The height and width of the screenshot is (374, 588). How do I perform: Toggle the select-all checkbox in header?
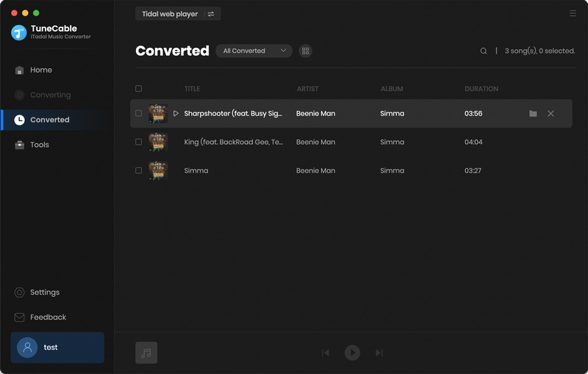tap(138, 88)
